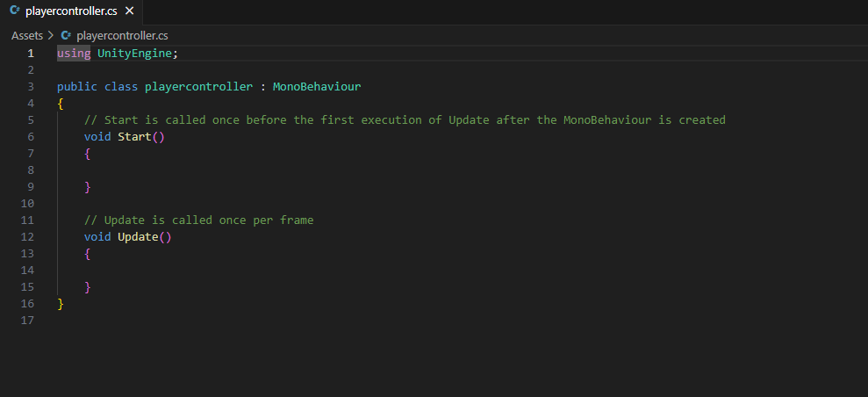The width and height of the screenshot is (868, 397).
Task: Click line number 17 in the gutter
Action: pyautogui.click(x=27, y=320)
